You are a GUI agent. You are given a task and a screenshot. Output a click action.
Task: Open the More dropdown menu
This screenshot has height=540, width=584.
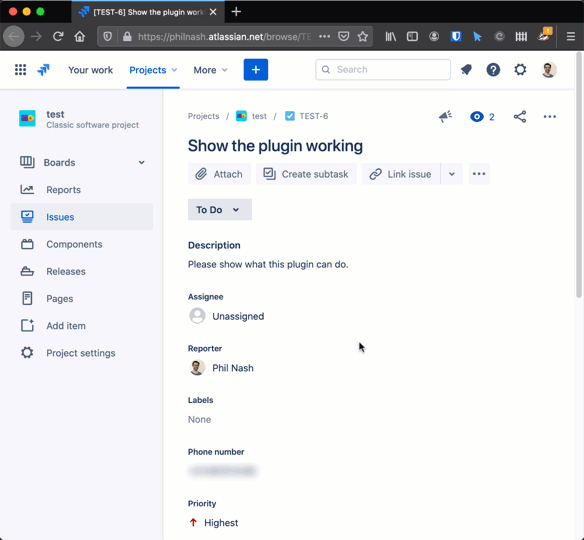click(210, 70)
